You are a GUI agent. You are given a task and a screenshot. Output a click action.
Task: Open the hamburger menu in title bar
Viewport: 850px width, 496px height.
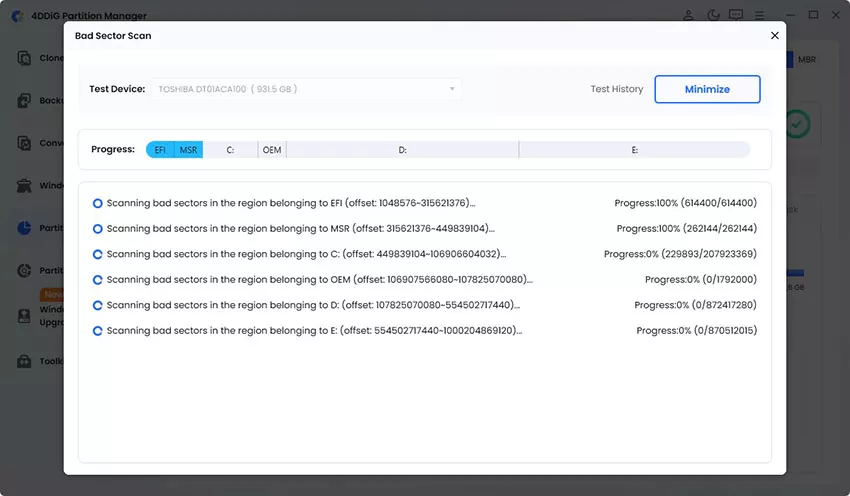point(759,15)
